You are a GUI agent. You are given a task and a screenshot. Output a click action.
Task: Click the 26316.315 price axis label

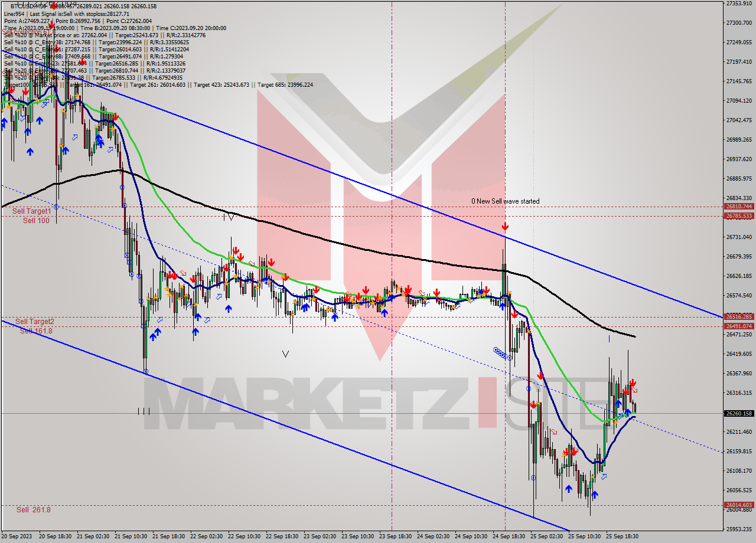[739, 392]
